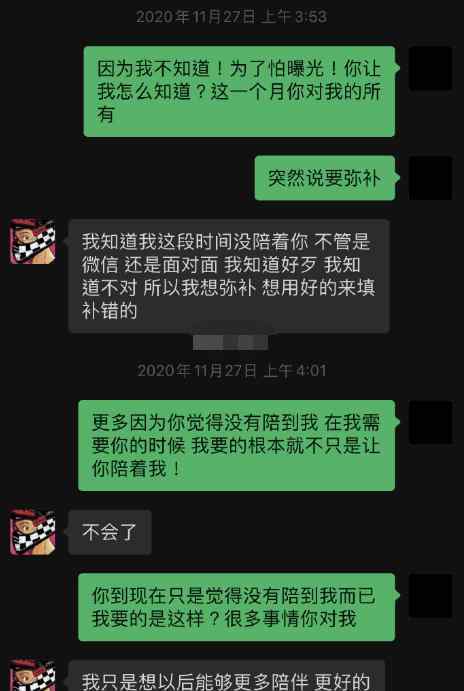Tap the black avatar beside 更多因为你觉得 message
Screen dimensions: 464x691
coord(431,422)
